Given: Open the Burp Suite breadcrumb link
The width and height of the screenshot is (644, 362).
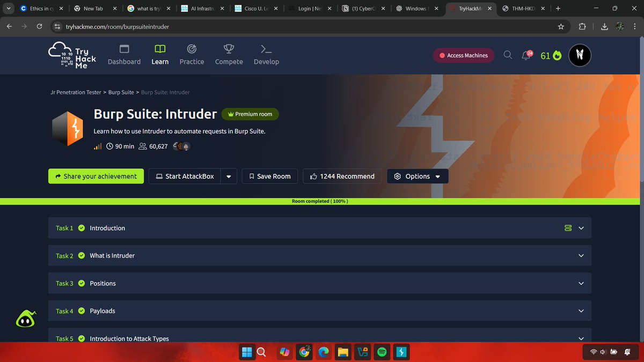Looking at the screenshot, I should 121,92.
